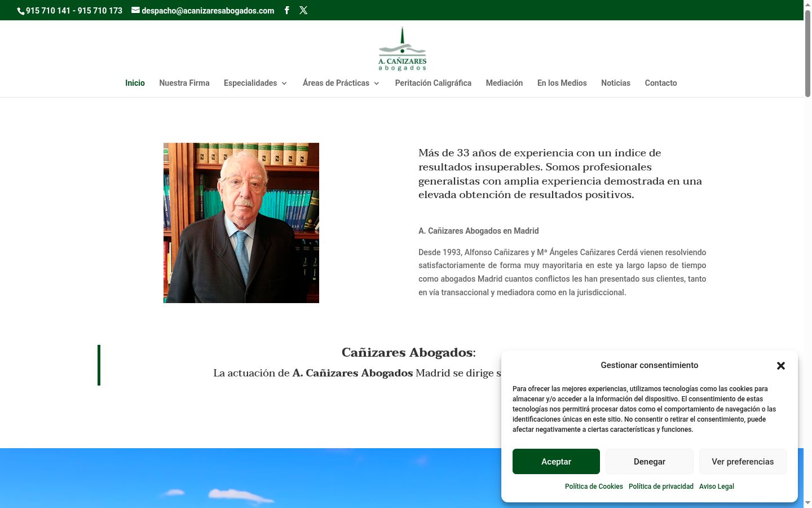Accept cookies with the Aceptar button
Image resolution: width=812 pixels, height=508 pixels.
point(556,462)
